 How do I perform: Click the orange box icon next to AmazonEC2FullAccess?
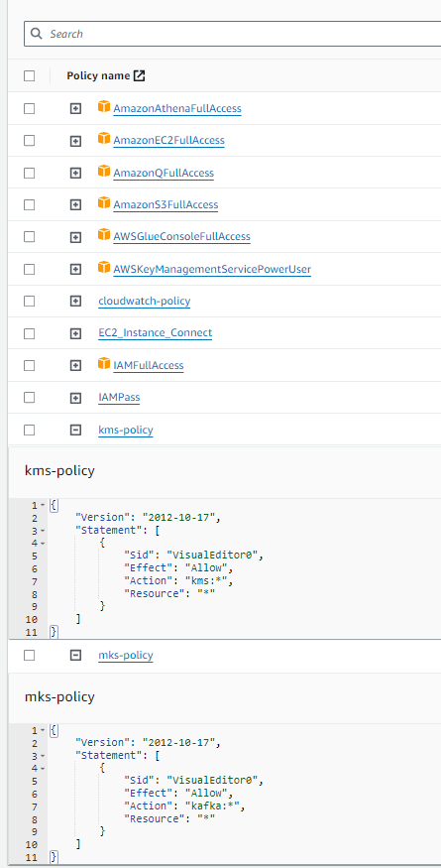103,139
